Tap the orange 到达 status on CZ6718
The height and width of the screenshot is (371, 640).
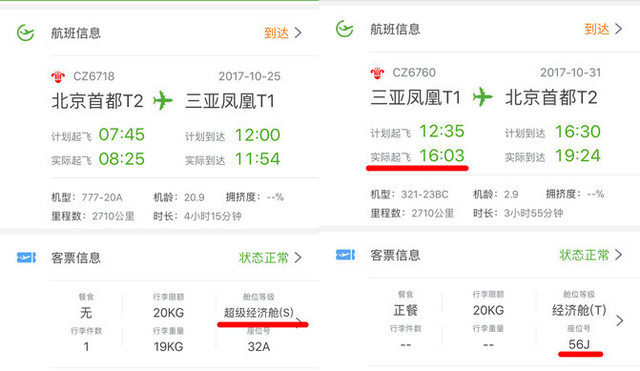pyautogui.click(x=276, y=33)
